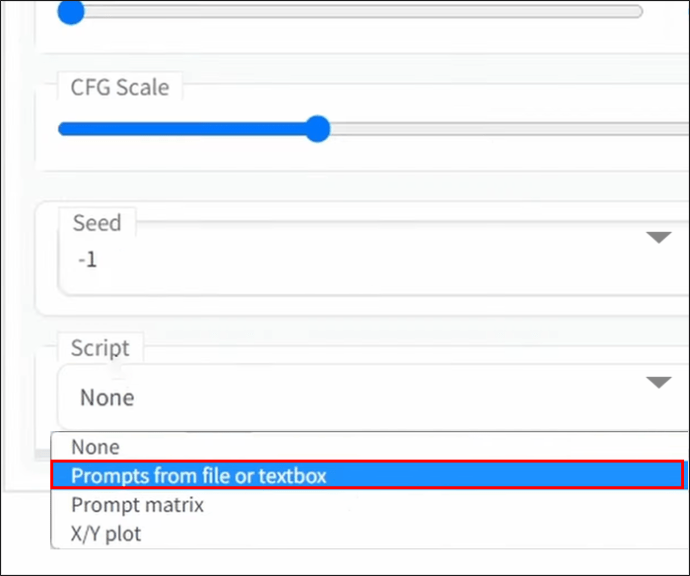
Task: Click the gray unfilled CFG Scale track
Action: coord(500,129)
